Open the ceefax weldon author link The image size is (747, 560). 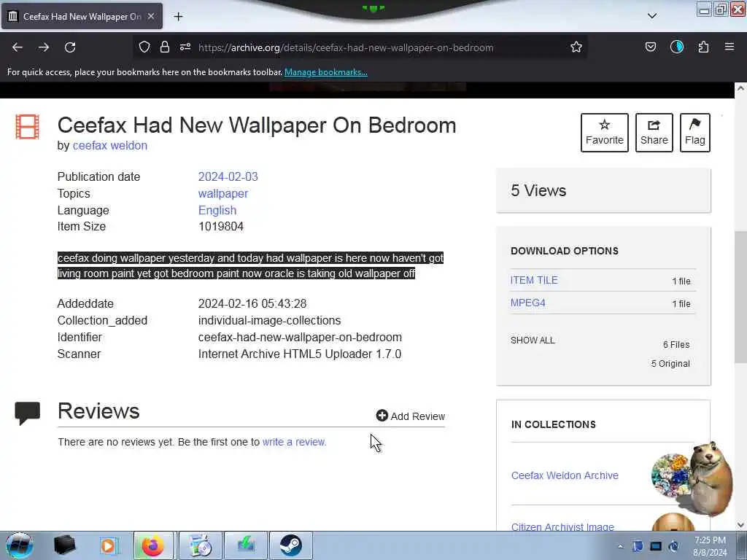coord(109,146)
